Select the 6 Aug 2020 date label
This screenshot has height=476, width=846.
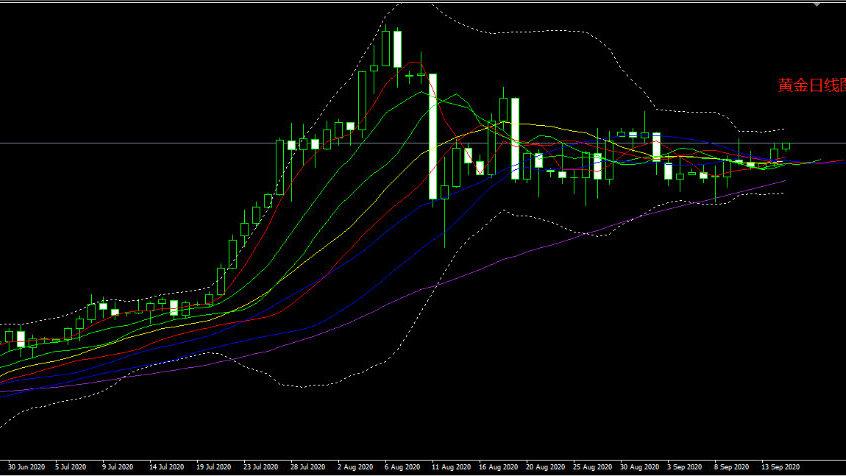click(x=399, y=467)
